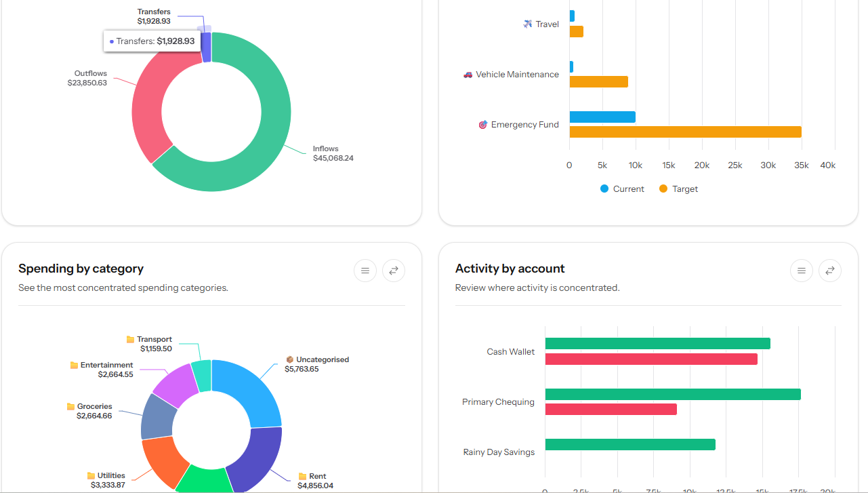
Task: Click the Vehicle Maintenance axis label
Action: 518,75
